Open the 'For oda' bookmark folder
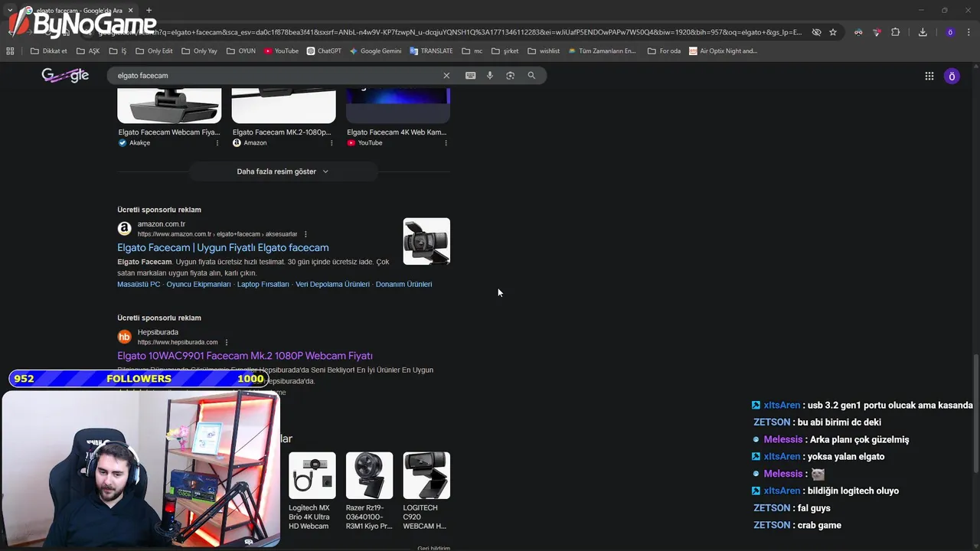Viewport: 980px width, 551px height. [664, 51]
